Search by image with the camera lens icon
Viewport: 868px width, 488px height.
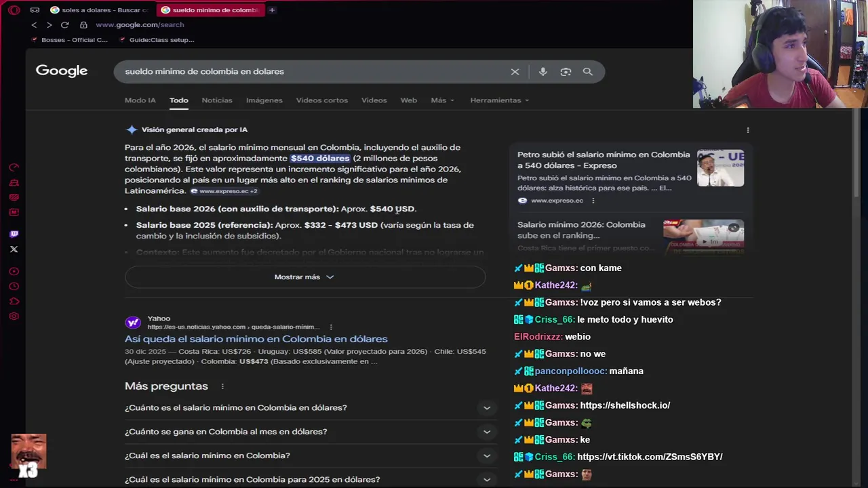point(566,72)
